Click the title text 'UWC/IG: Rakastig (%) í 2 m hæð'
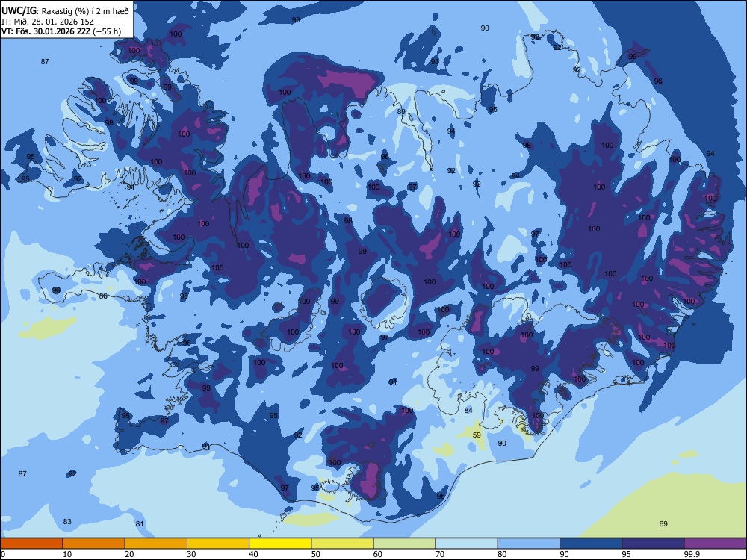The height and width of the screenshot is (560, 747). pyautogui.click(x=65, y=10)
